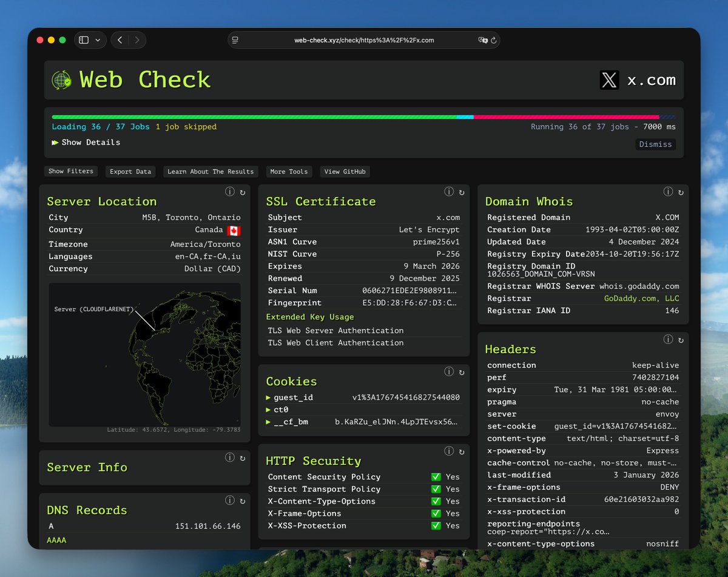The width and height of the screenshot is (728, 577).
Task: Click the Show Filters button
Action: (71, 172)
